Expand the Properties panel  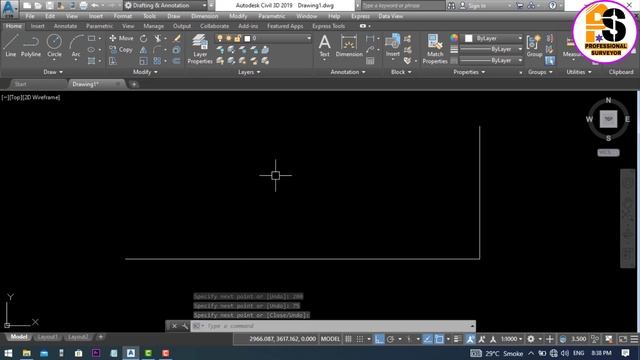(469, 72)
